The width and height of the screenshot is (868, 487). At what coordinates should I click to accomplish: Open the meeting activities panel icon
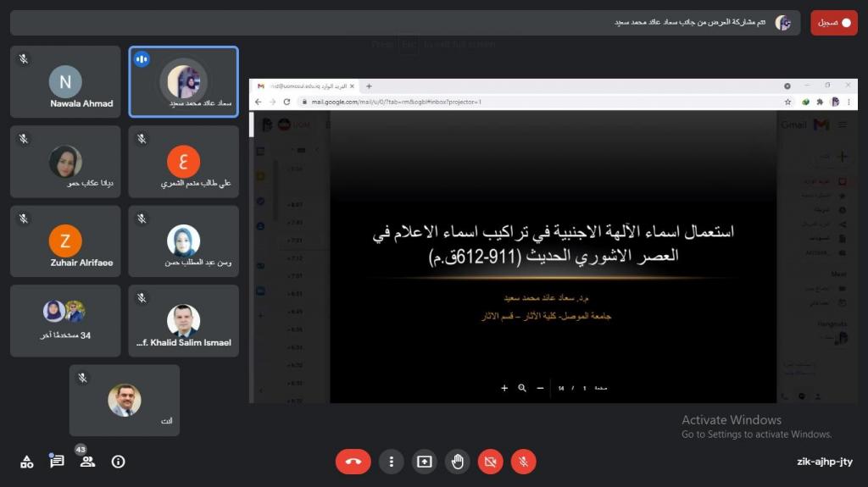pyautogui.click(x=27, y=462)
